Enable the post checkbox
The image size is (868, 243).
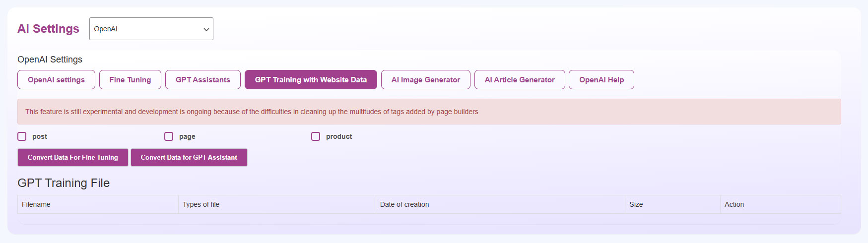22,136
